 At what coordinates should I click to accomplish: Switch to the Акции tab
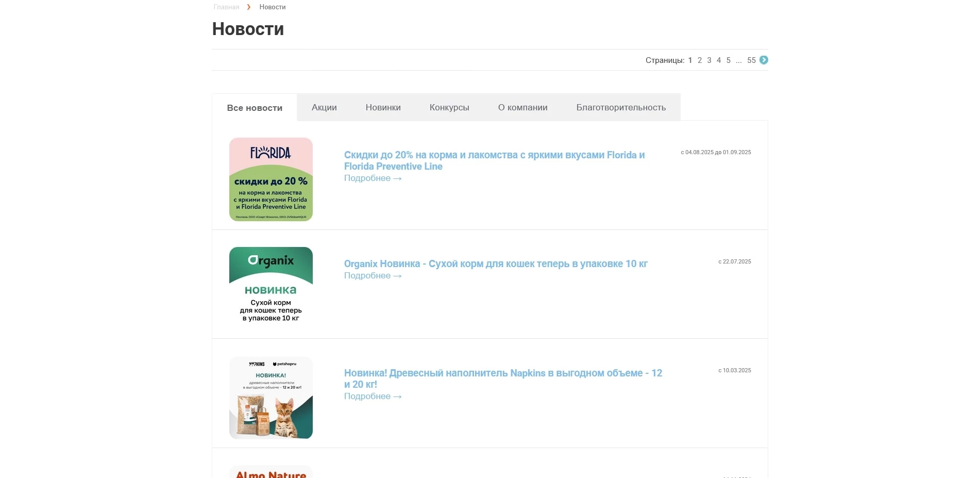324,107
